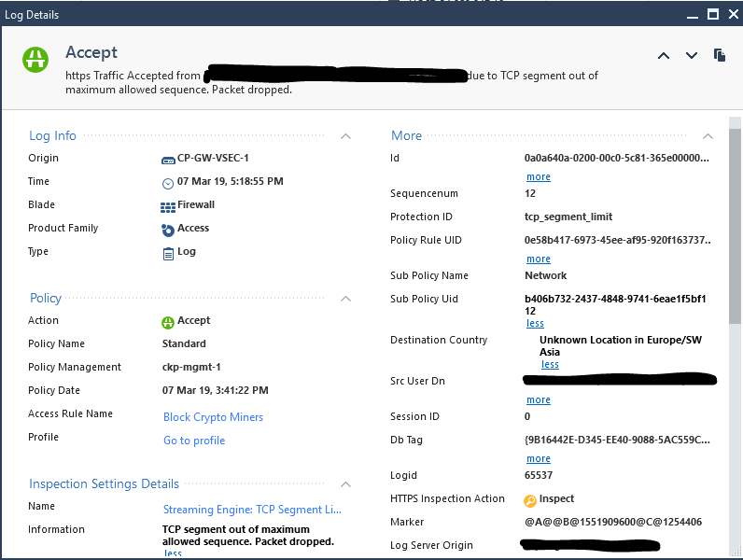Expand Db Tag with more link
The width and height of the screenshot is (743, 560).
pos(539,459)
